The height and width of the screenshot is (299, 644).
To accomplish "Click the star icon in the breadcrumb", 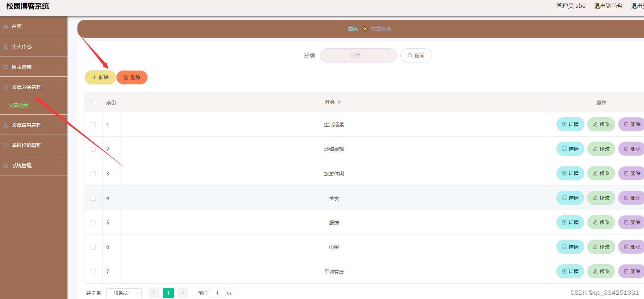I will click(x=364, y=29).
